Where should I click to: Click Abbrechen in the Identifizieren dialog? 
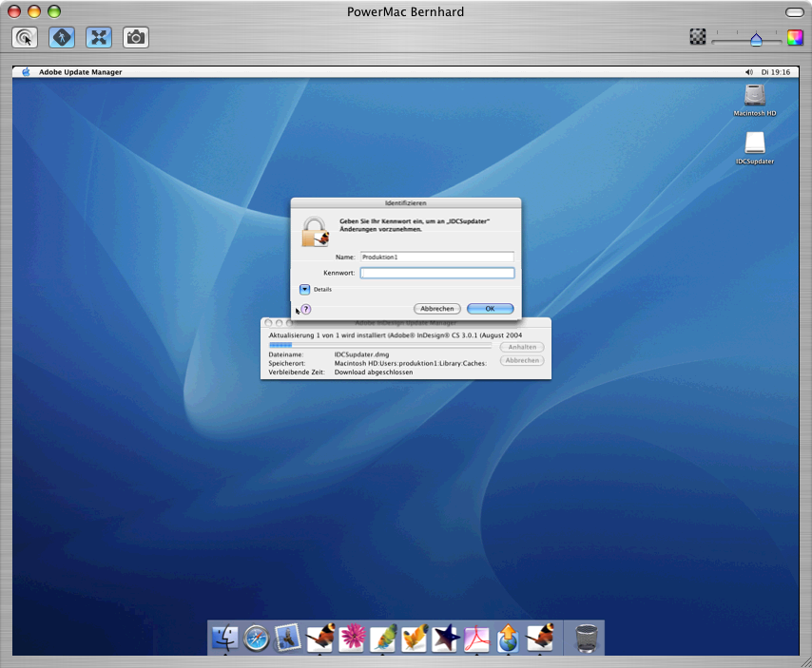[437, 309]
